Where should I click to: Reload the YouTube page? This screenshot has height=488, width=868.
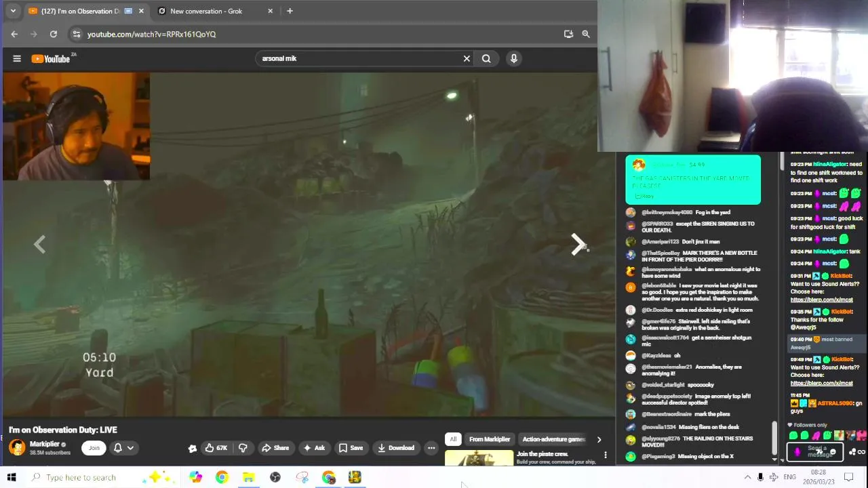[54, 34]
